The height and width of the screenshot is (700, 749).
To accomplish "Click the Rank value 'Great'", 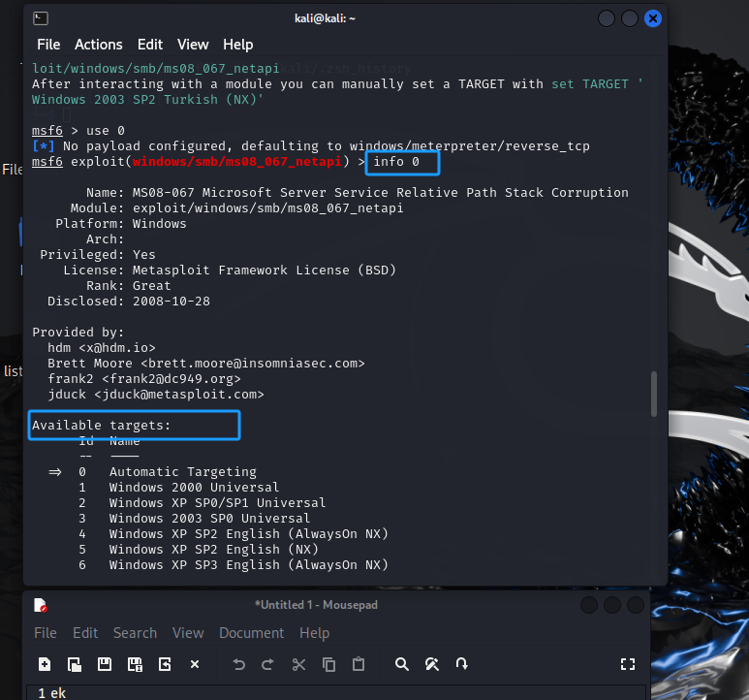I will [151, 286].
